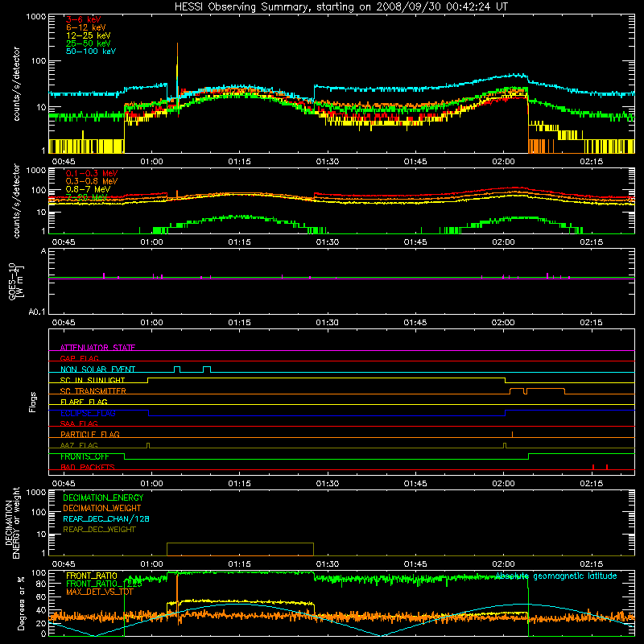Click the DECIMATION_WEIGHT legend entry
Screen dimensions: 644x644
tap(102, 508)
